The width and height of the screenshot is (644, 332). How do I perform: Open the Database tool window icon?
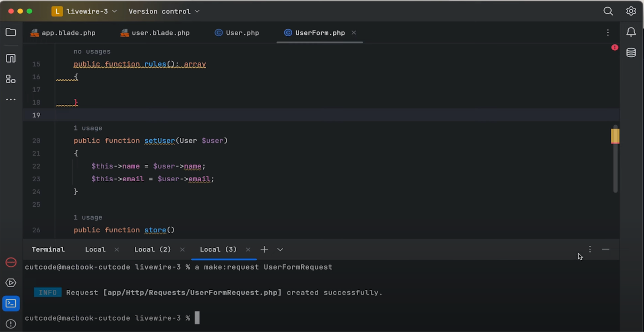631,52
